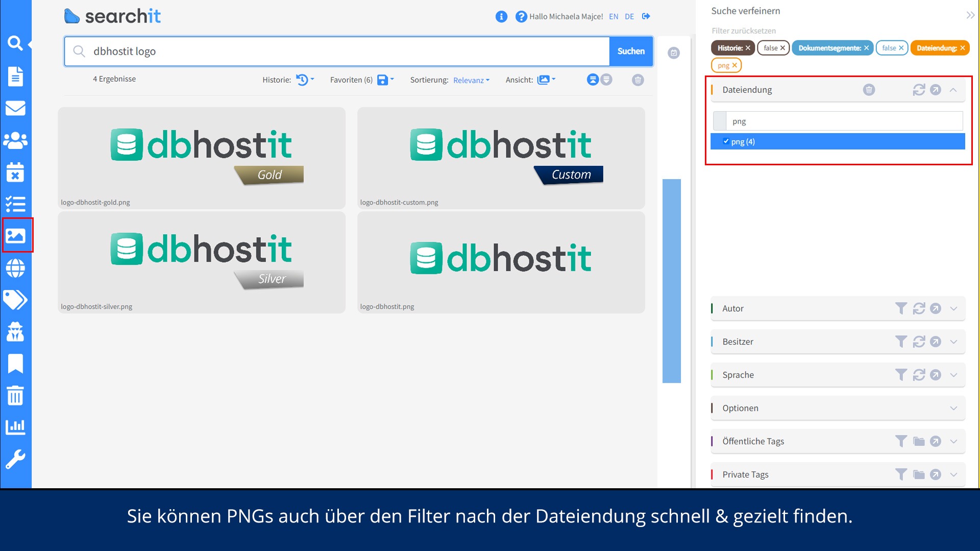Switch language to EN
Image resolution: width=980 pixels, height=551 pixels.
click(614, 16)
